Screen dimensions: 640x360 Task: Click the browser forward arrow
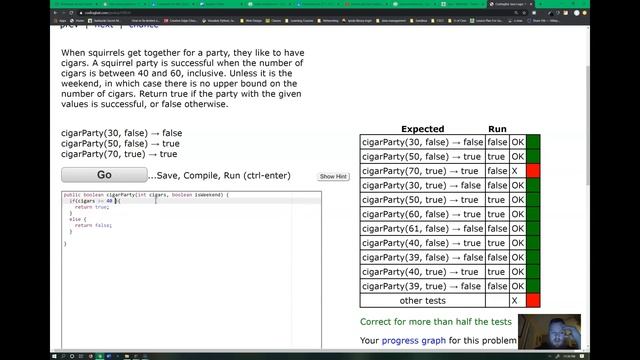(63, 13)
